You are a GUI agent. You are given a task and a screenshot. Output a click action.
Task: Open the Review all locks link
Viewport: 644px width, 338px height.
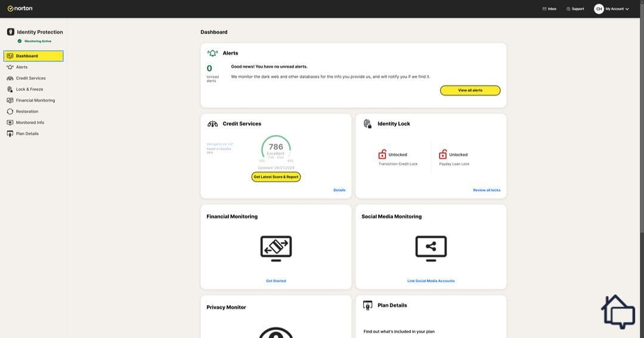tap(487, 190)
